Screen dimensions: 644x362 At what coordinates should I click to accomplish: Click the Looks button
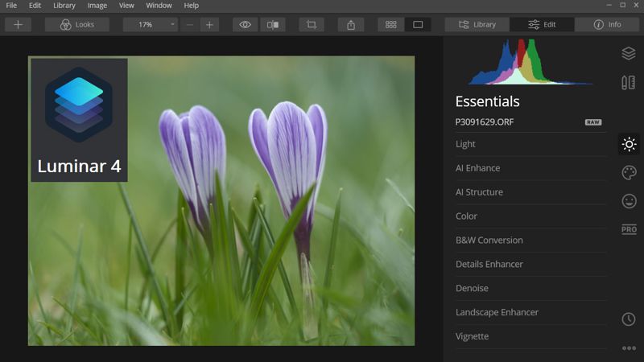point(77,25)
